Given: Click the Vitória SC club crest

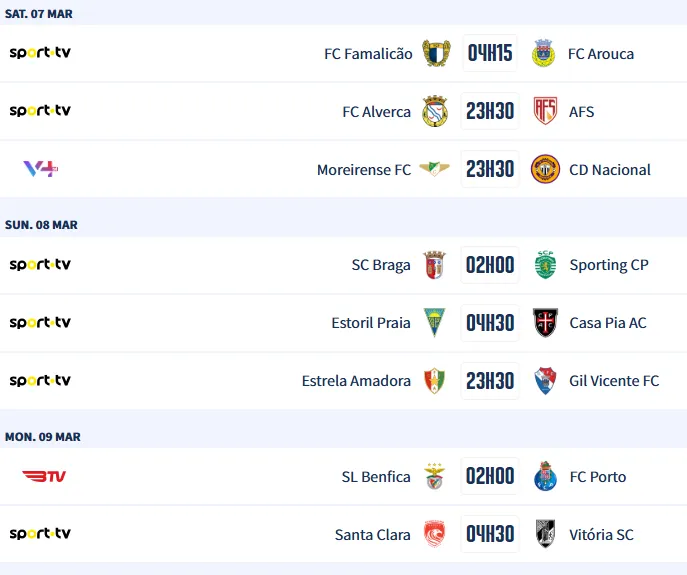Looking at the screenshot, I should [545, 535].
